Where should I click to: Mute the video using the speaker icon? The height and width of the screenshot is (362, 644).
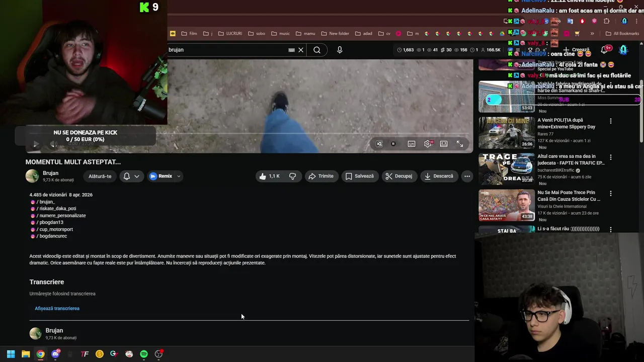(x=54, y=144)
